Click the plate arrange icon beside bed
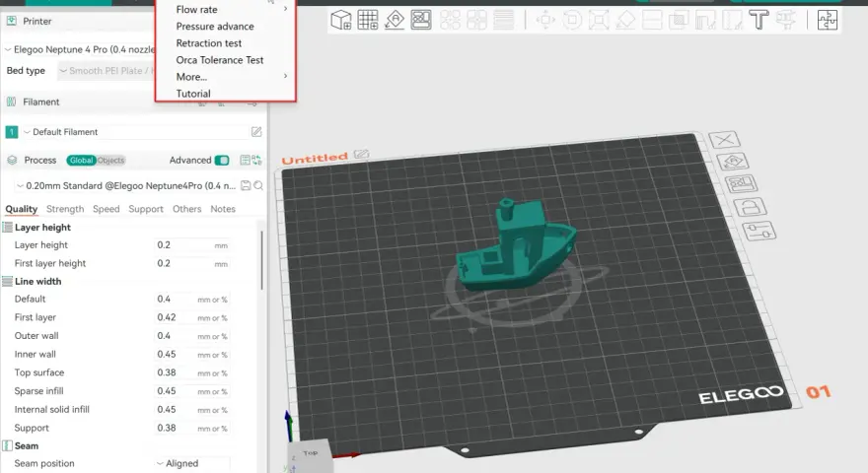 click(x=741, y=183)
